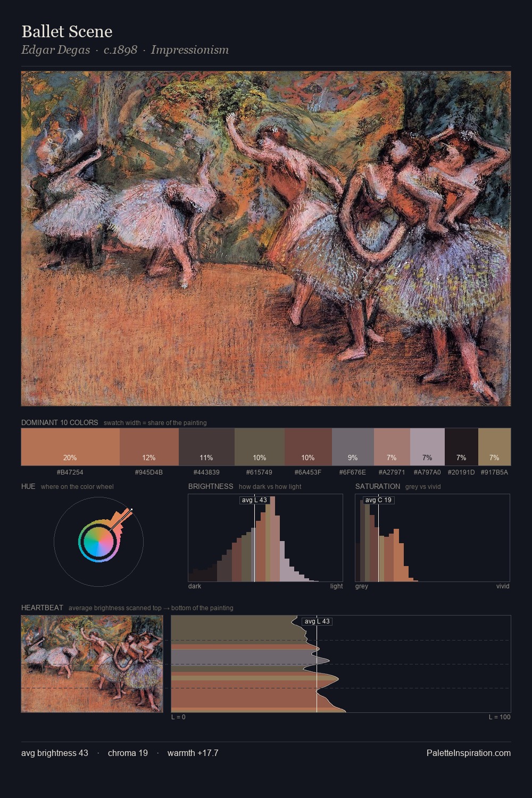Click the hex code text '#A797A0'

[427, 472]
